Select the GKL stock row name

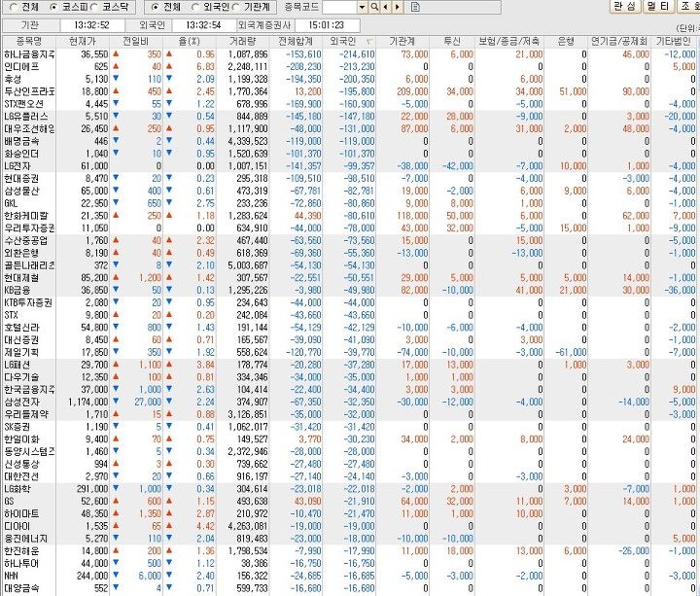click(11, 203)
